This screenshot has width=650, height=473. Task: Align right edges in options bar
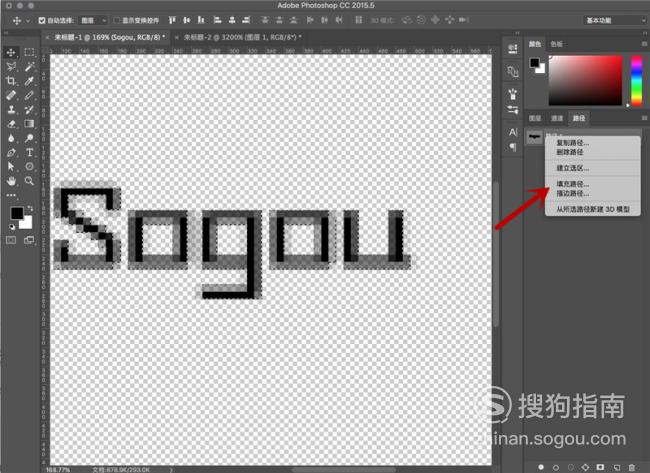coord(246,20)
